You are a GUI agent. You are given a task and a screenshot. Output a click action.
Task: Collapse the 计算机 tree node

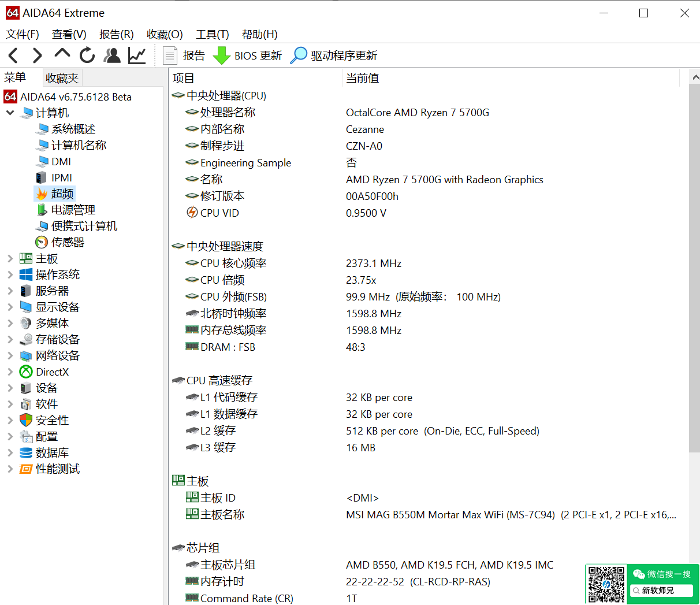coord(10,113)
